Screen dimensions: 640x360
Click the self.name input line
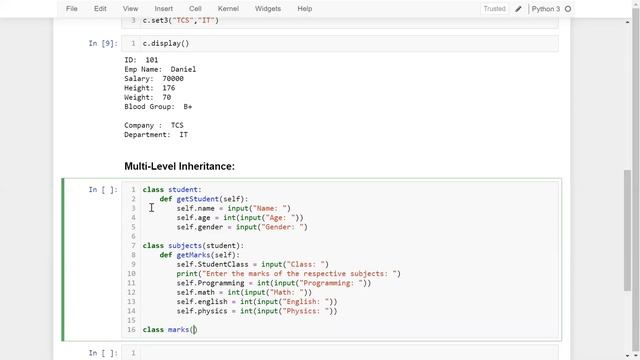233,209
